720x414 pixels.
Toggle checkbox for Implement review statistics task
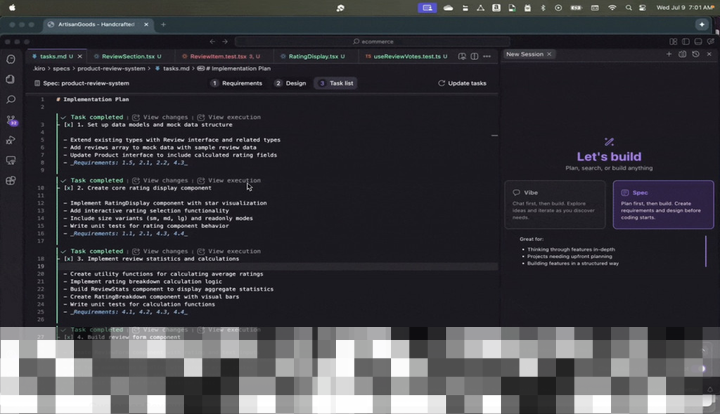click(68, 259)
